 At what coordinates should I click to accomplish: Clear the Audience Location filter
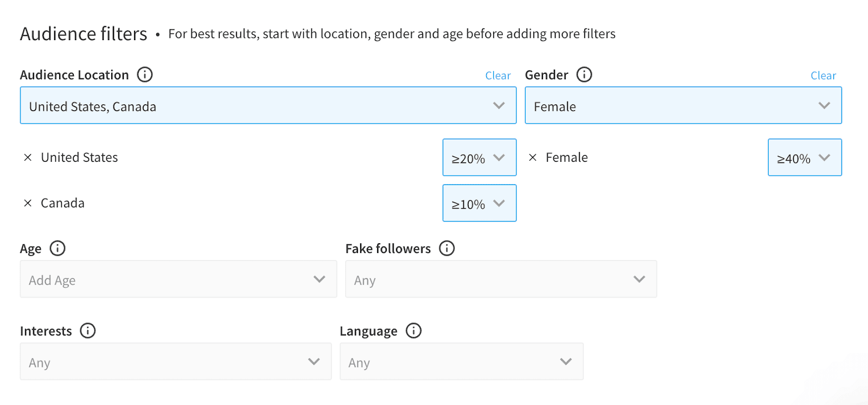tap(497, 75)
